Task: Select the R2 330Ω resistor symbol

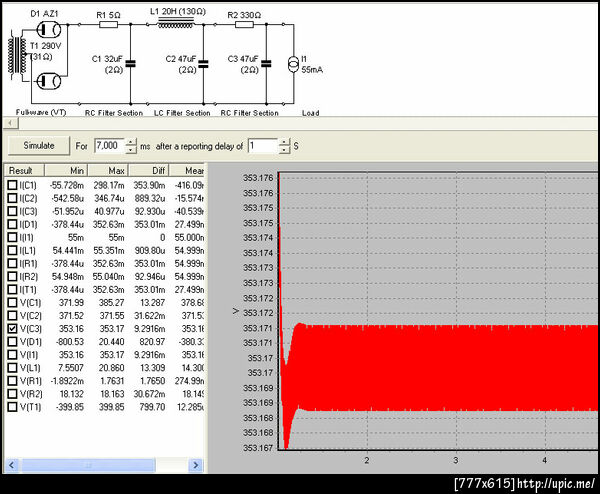Action: click(x=244, y=25)
